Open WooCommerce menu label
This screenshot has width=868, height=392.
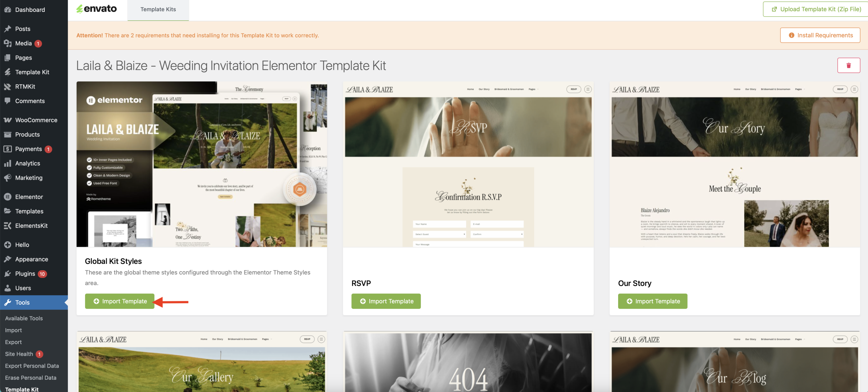(36, 120)
